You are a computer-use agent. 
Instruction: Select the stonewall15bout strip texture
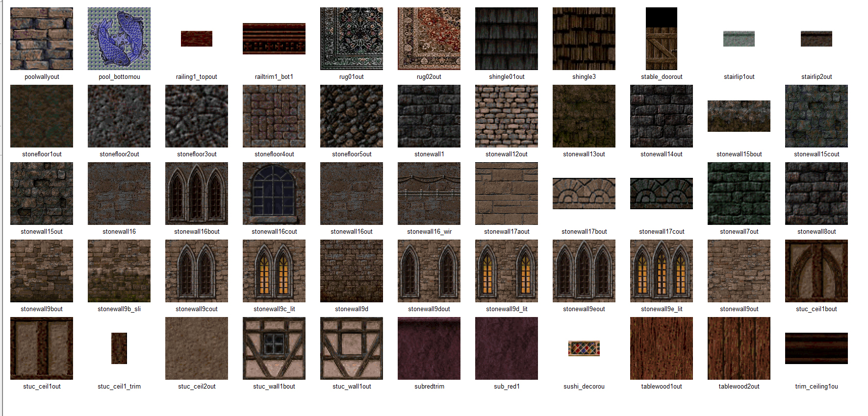point(739,116)
